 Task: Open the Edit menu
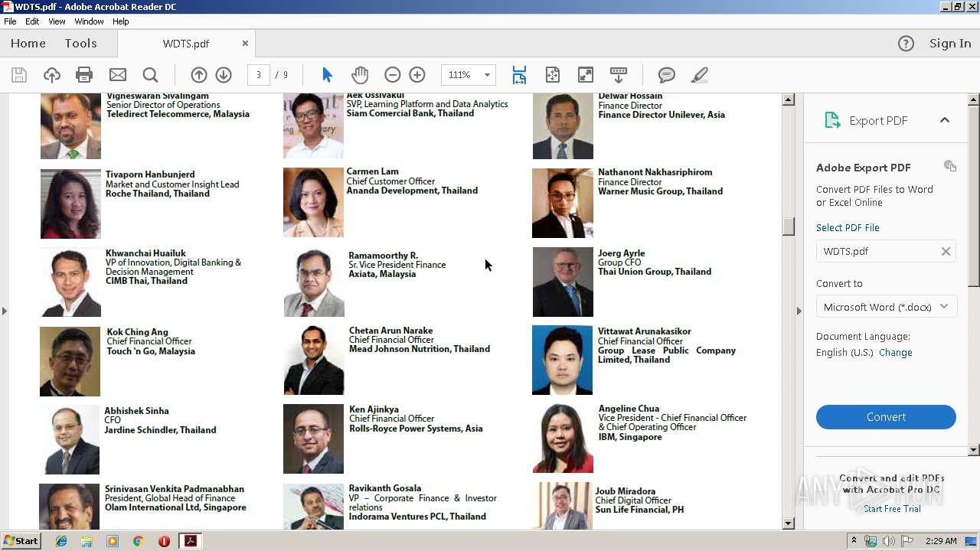[32, 21]
